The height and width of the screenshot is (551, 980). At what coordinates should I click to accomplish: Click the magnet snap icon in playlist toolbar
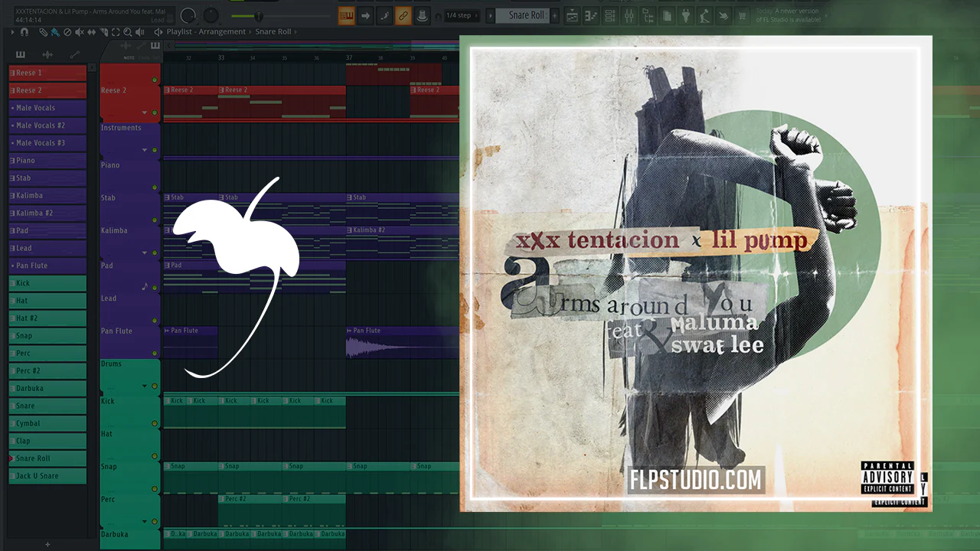(x=24, y=32)
